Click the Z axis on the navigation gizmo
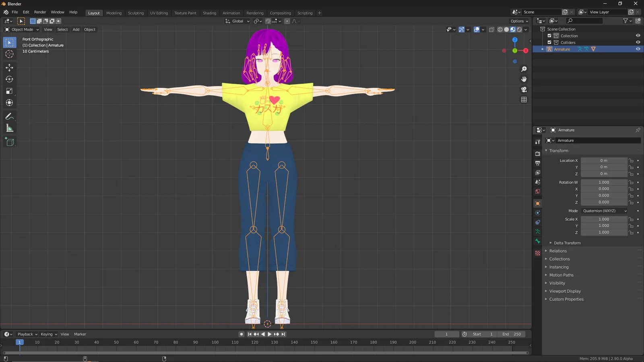This screenshot has width=644, height=362. [515, 40]
